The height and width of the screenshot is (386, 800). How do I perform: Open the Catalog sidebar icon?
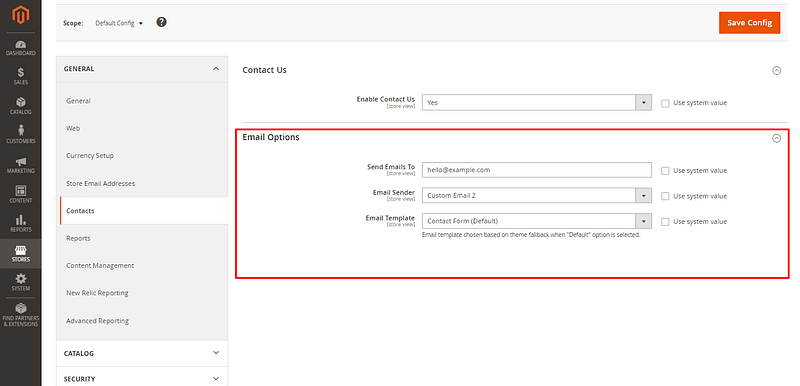(x=20, y=106)
